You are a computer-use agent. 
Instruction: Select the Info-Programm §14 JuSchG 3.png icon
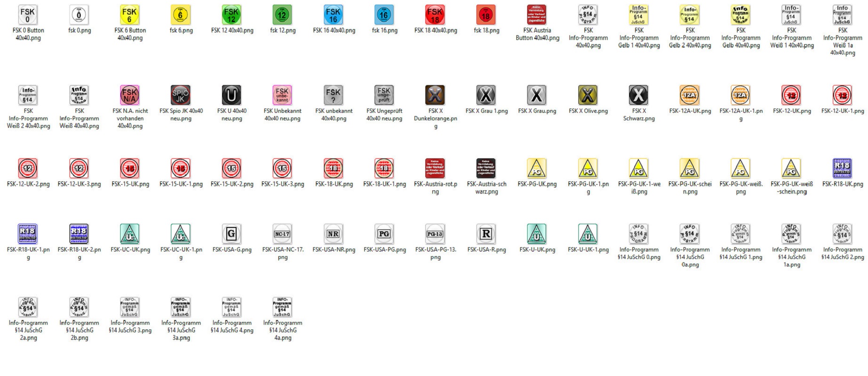click(x=130, y=307)
